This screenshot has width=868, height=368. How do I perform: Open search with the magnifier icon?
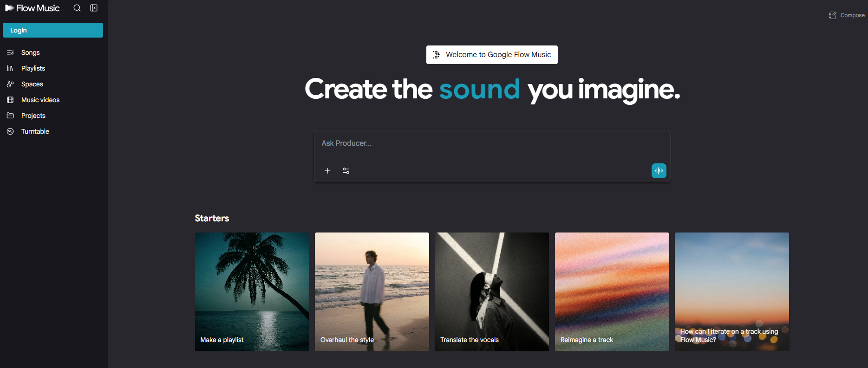click(77, 8)
